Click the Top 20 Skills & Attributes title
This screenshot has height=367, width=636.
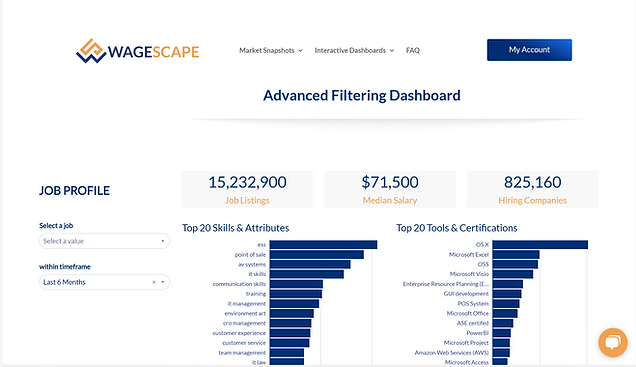235,228
